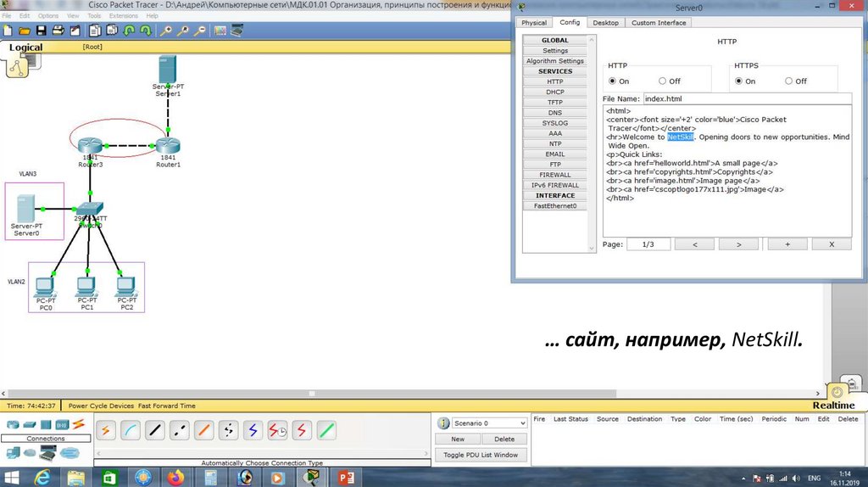Select the WAN Emulation cloud category icon
Viewport: 868px width, 487px height.
30,453
